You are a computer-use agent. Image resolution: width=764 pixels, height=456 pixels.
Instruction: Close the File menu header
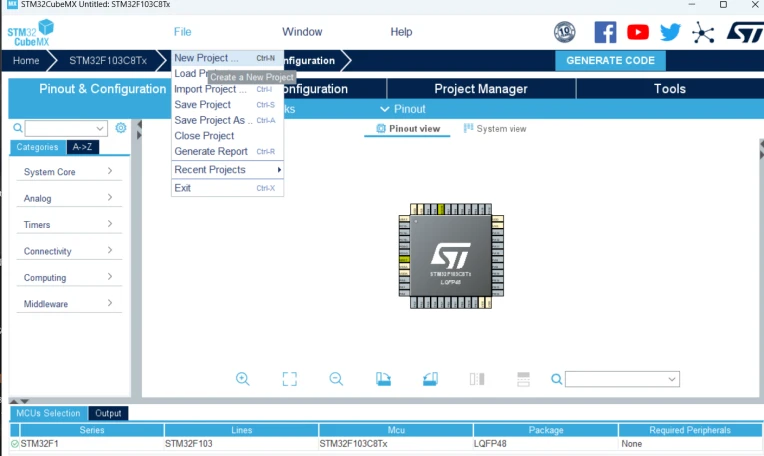(182, 32)
